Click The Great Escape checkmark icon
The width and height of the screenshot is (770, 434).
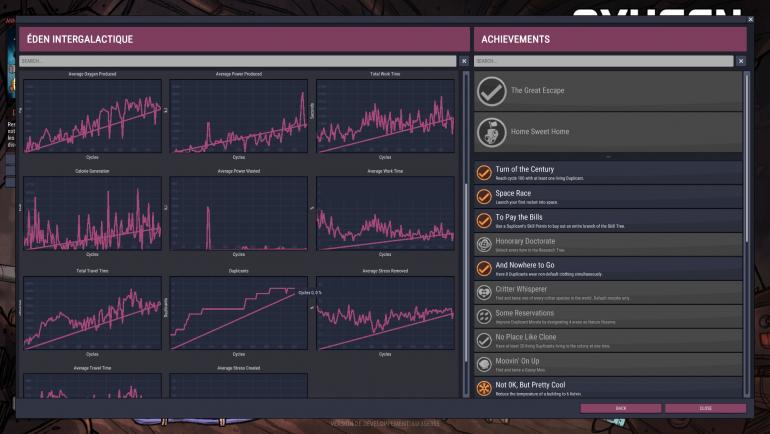tap(491, 91)
